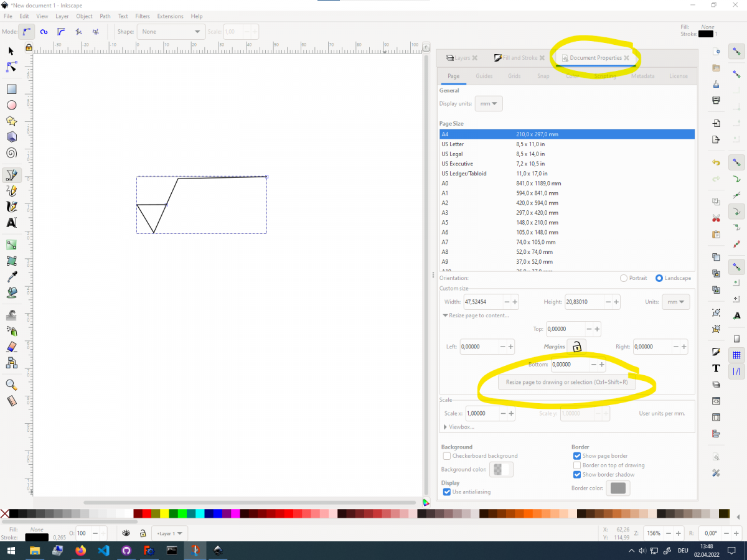Pick the red swatch from the palette
This screenshot has height=560, width=747.
(x=146, y=513)
